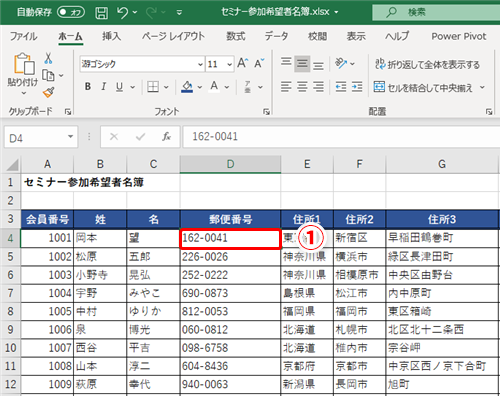Image resolution: width=500 pixels, height=396 pixels.
Task: Click the align left icon
Action: click(286, 87)
